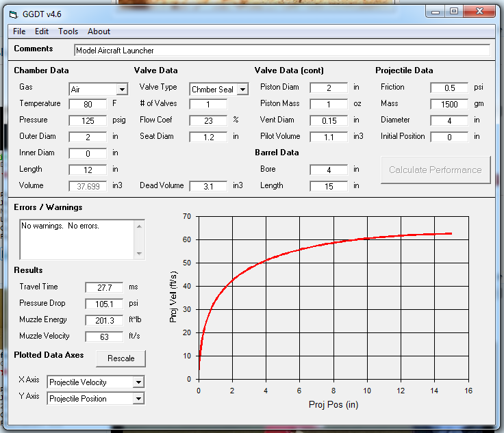Click the Barrel Length input field

[329, 186]
